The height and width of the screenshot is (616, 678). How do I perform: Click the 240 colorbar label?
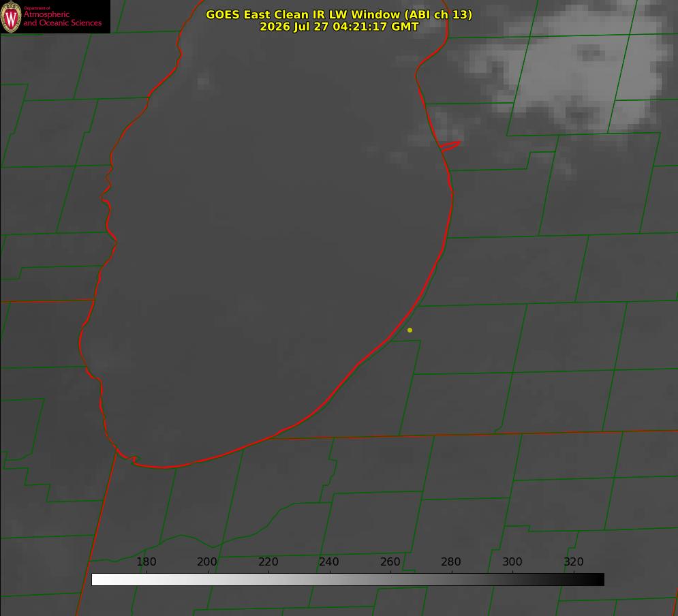[x=329, y=561]
